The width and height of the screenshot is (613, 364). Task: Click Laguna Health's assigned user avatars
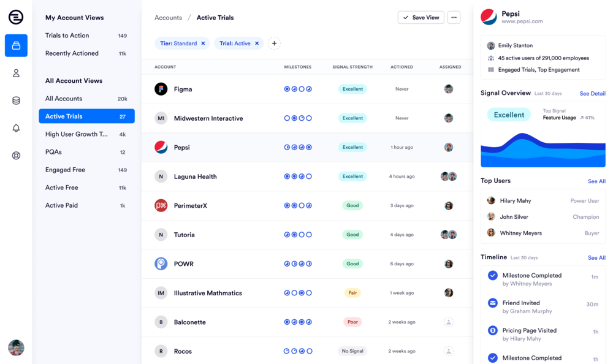click(x=449, y=176)
